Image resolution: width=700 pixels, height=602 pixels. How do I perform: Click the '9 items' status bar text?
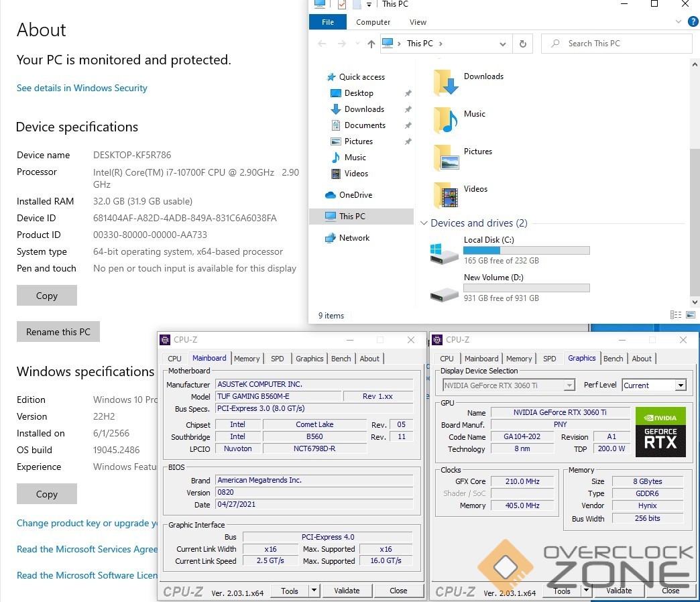[331, 316]
